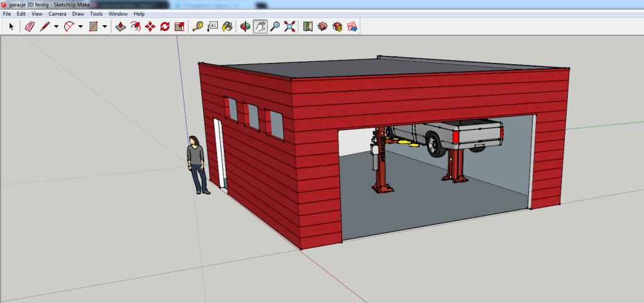This screenshot has width=644, height=303.
Task: Open the Draw menu
Action: click(78, 13)
